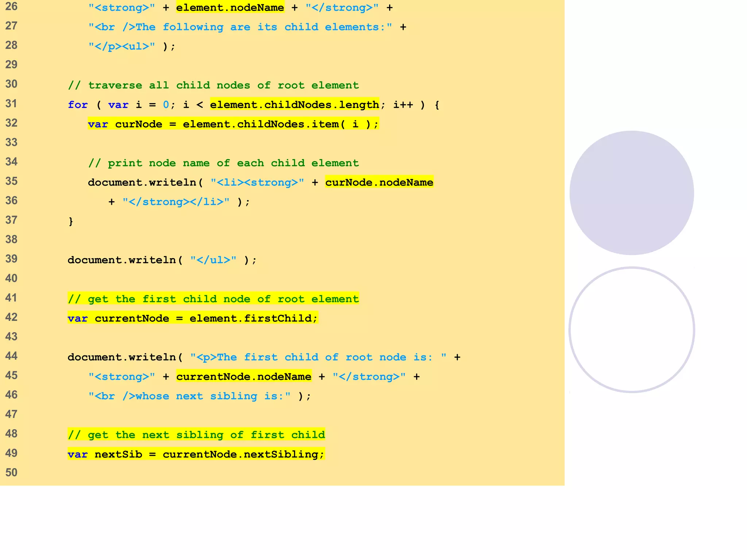
Task: Click the "</strong>" string on line 26
Action: point(342,7)
